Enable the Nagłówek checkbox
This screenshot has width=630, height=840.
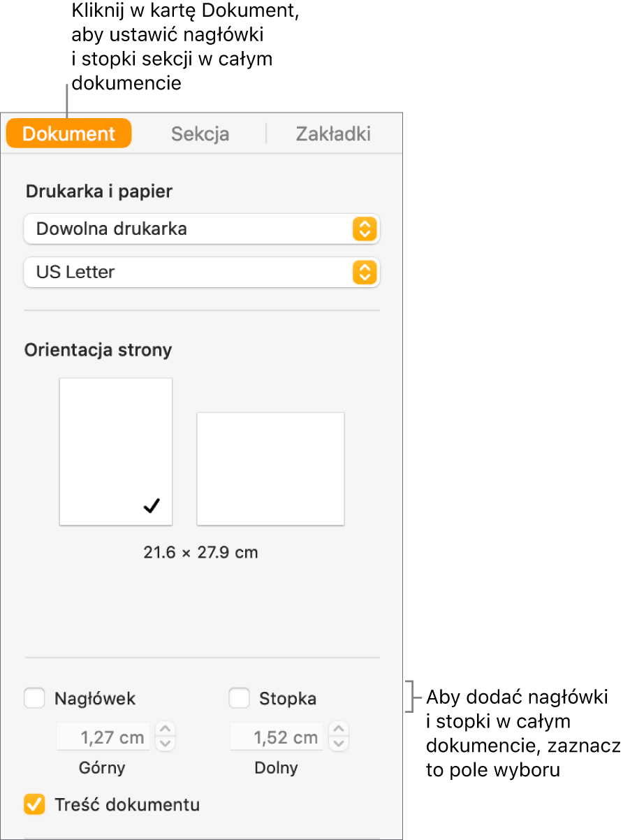coord(34,698)
